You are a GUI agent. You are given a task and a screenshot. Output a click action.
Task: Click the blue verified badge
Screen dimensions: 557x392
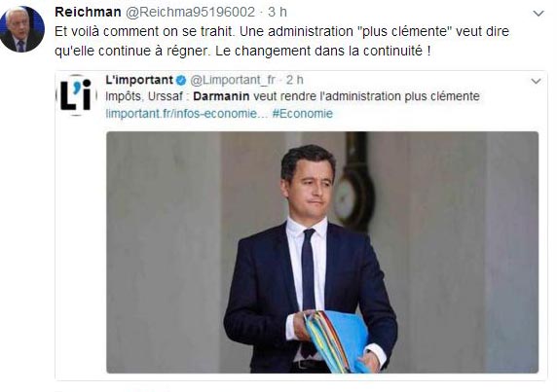(x=181, y=81)
